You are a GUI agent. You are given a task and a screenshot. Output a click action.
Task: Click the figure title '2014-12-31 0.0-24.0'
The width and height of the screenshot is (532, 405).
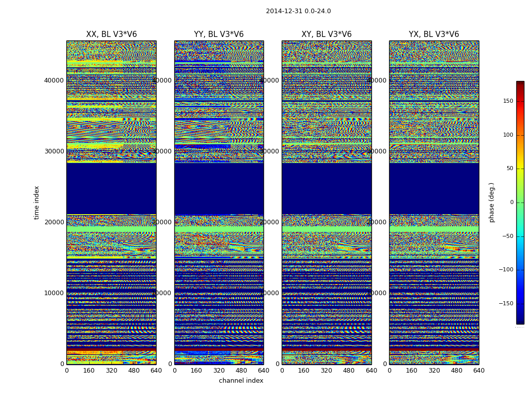coord(298,11)
